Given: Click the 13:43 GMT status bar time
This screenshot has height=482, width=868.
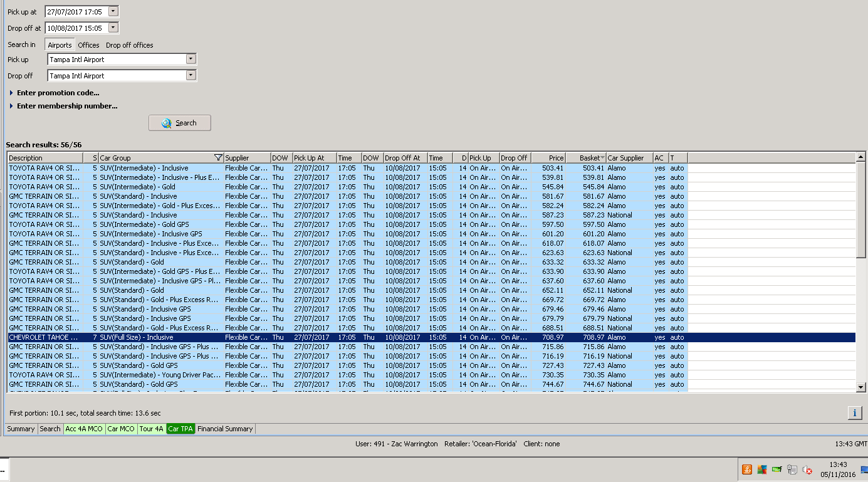Looking at the screenshot, I should coord(851,444).
